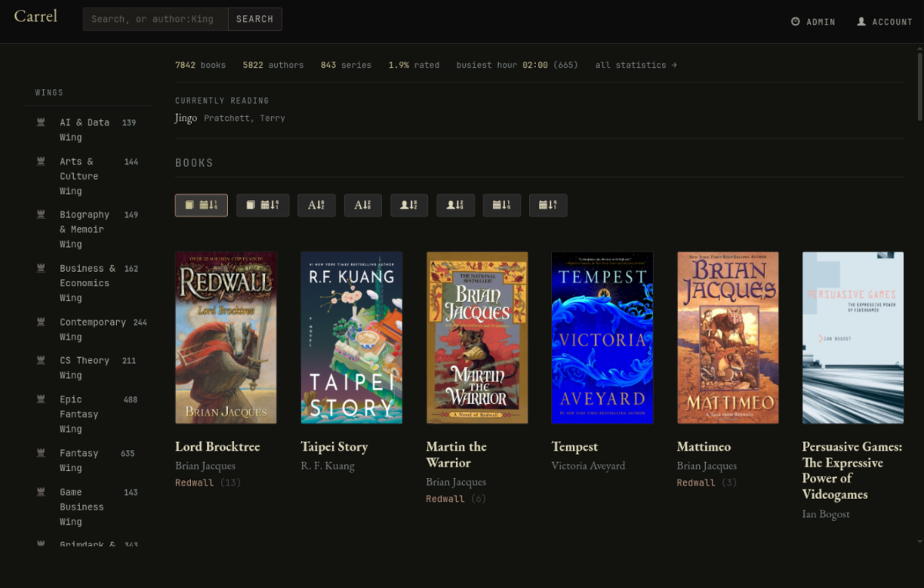Open author Brian Jacques under Martin the Warrior
Screen dimensions: 924x588
tap(456, 482)
